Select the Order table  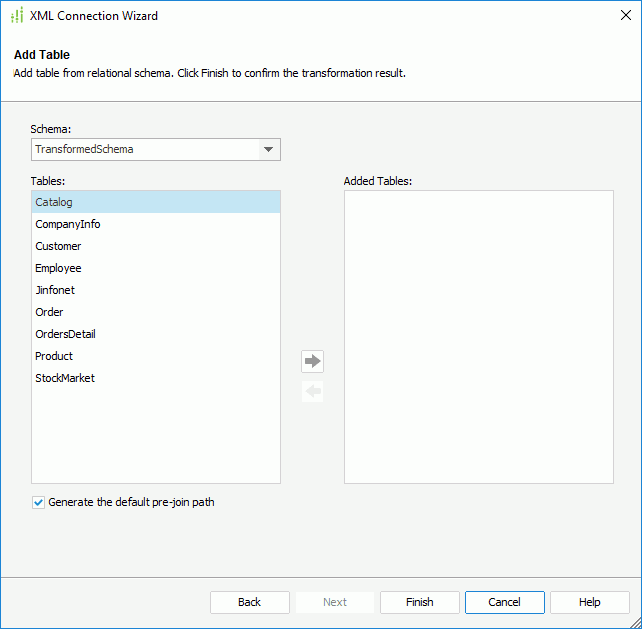point(156,312)
